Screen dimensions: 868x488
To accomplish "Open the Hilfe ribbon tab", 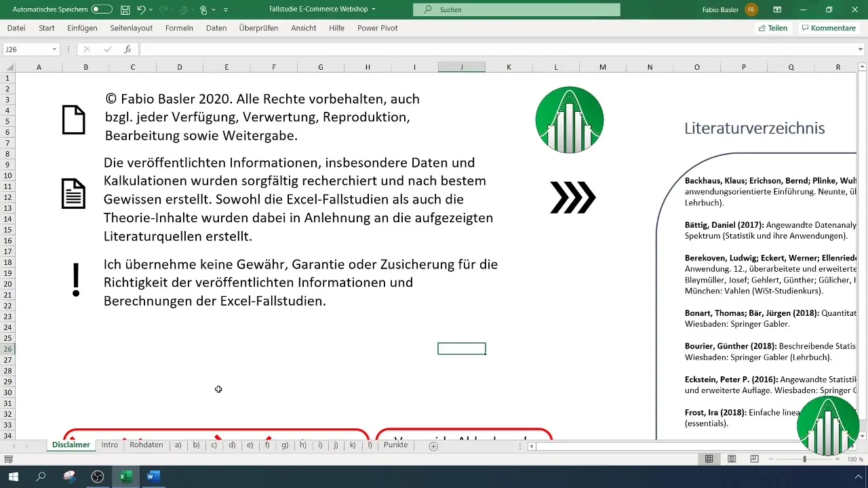I will [x=336, y=28].
